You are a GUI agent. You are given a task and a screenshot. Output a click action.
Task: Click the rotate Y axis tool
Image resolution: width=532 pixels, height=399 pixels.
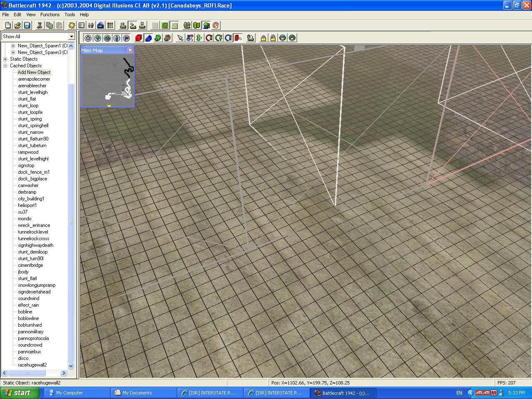pos(219,38)
